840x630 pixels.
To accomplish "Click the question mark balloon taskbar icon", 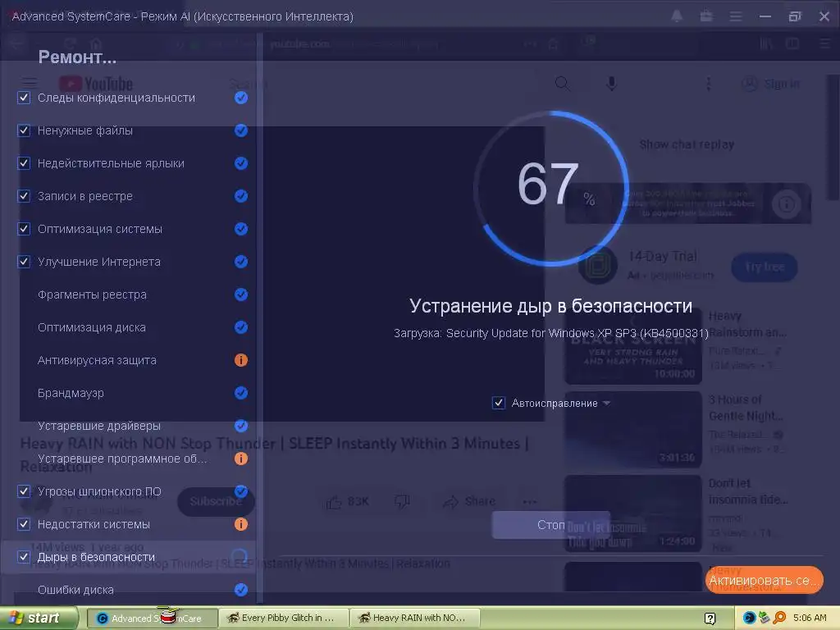I will [x=710, y=619].
